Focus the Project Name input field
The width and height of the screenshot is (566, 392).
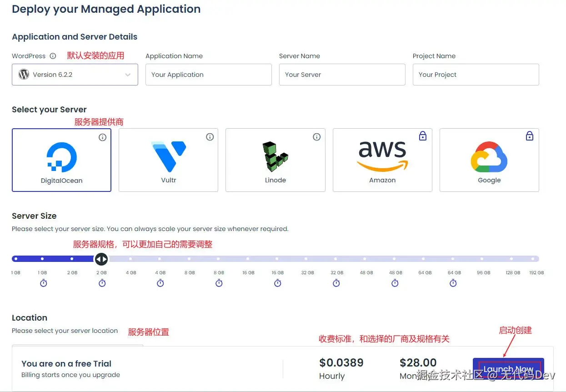coord(476,75)
